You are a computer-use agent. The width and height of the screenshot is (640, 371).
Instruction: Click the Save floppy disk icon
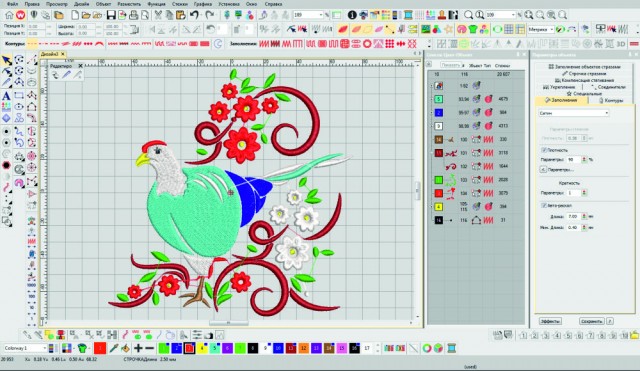click(111, 15)
